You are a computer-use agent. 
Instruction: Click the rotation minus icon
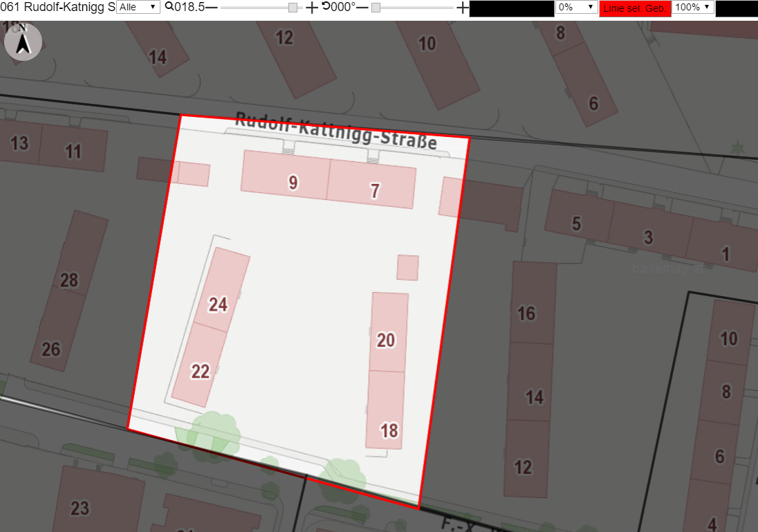362,7
